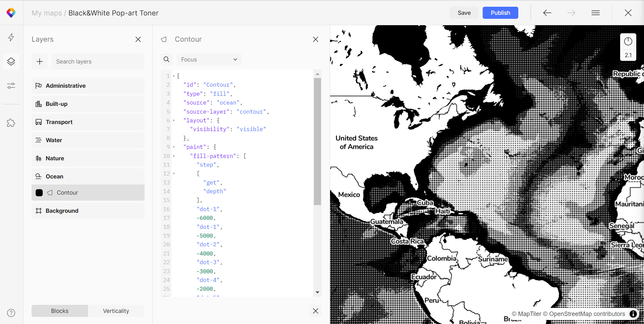Image resolution: width=644 pixels, height=324 pixels.
Task: Add a new layer with plus icon
Action: pyautogui.click(x=40, y=62)
